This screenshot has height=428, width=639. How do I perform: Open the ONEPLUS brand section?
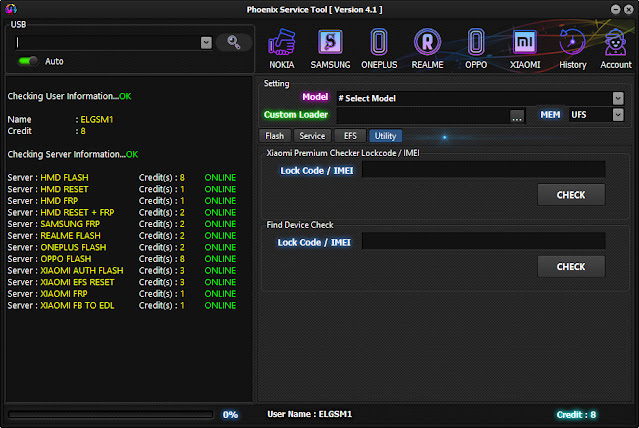[379, 49]
